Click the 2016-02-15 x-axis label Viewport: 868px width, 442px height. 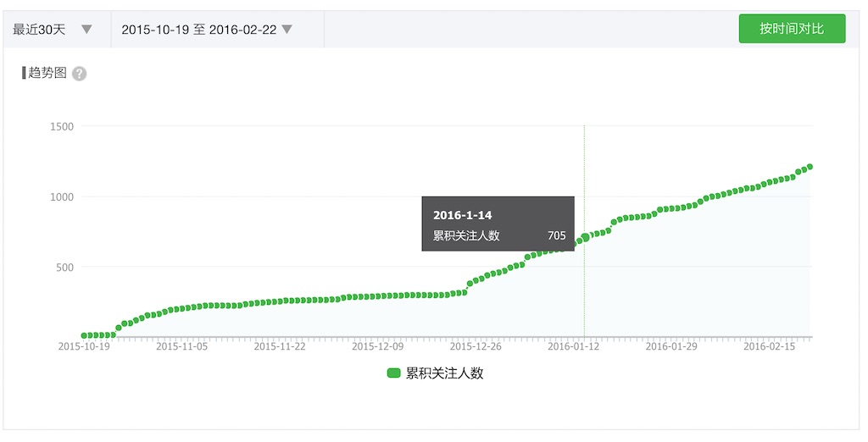click(770, 346)
